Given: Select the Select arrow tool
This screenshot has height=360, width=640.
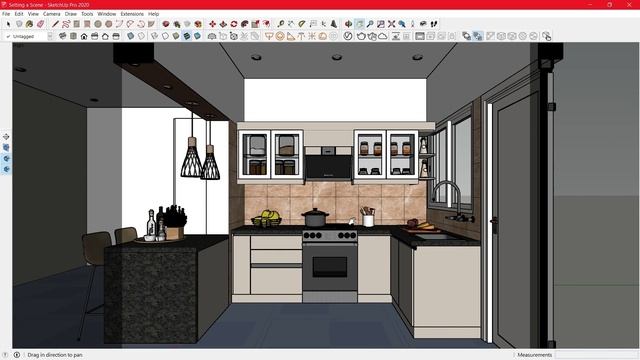Looking at the screenshot, I should [x=8, y=24].
